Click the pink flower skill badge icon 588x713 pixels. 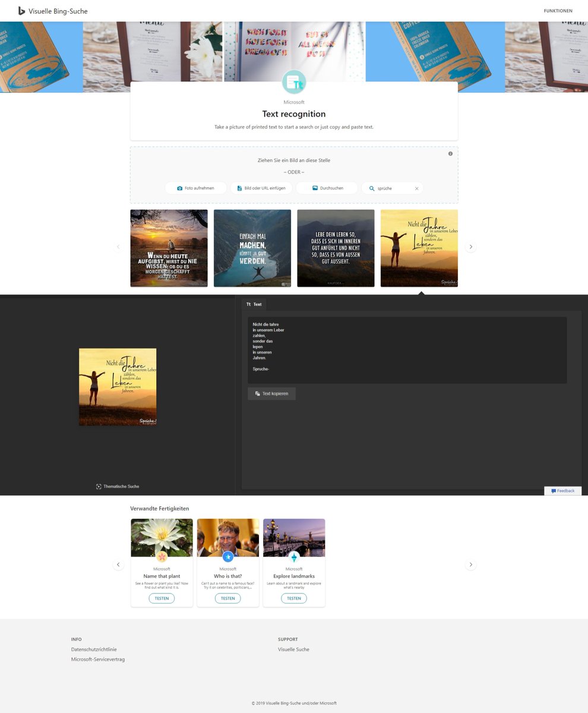162,557
